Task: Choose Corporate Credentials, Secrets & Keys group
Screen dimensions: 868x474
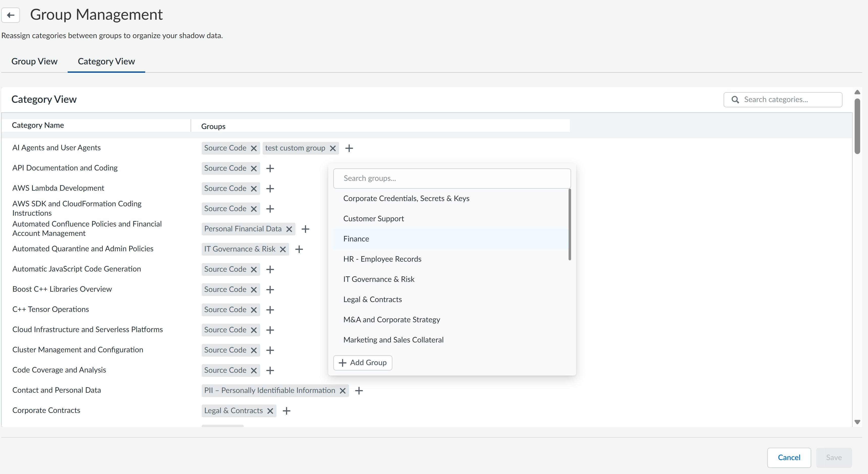Action: (x=451, y=198)
